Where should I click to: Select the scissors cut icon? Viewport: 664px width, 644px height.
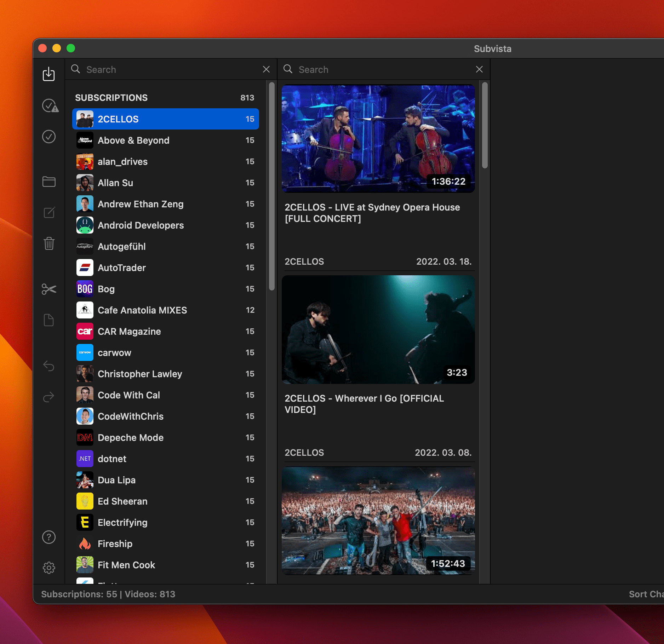49,289
